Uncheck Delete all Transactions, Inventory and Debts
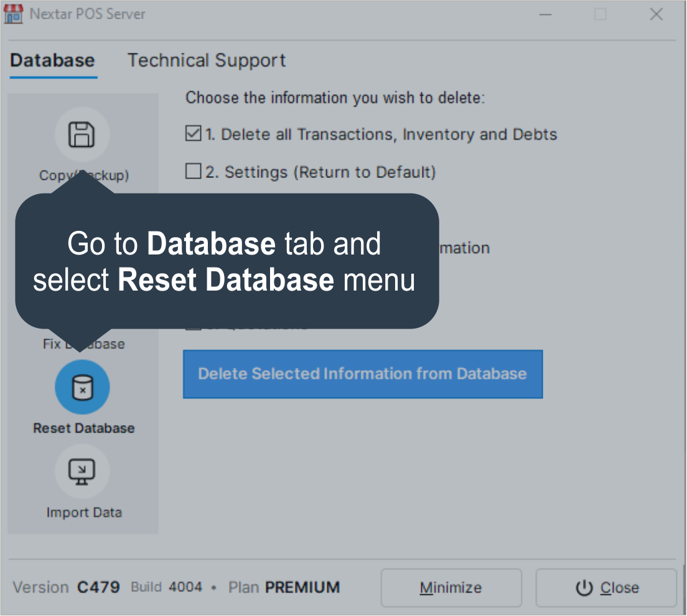Image resolution: width=687 pixels, height=616 pixels. point(194,134)
